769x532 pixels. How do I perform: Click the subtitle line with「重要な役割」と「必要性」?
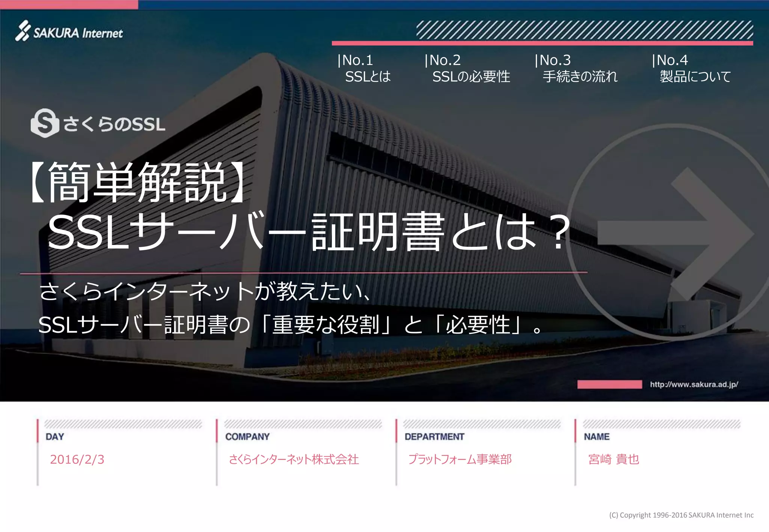tap(290, 325)
